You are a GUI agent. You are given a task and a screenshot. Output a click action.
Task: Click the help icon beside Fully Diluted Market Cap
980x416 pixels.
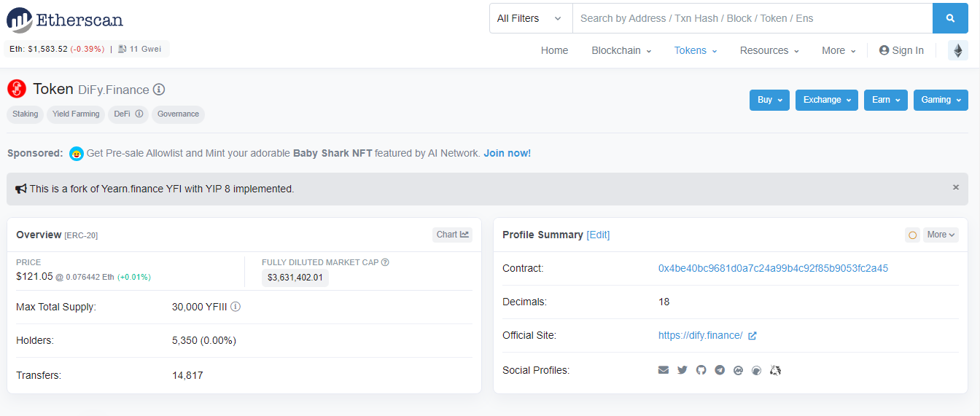[385, 262]
